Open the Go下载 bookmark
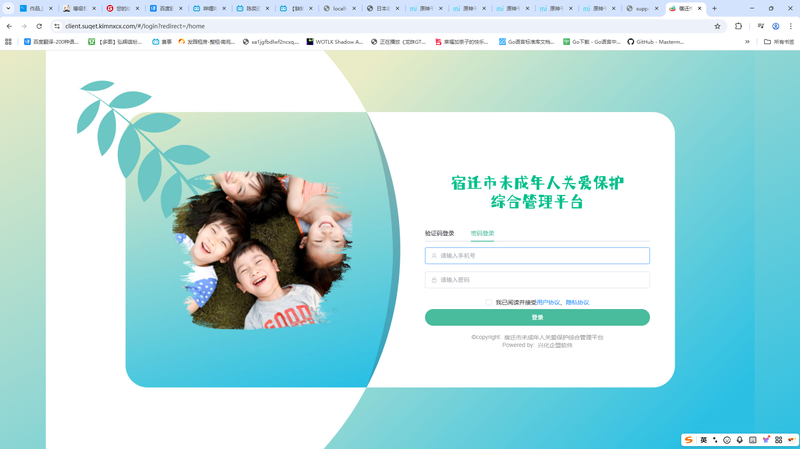800x449 pixels. (592, 42)
